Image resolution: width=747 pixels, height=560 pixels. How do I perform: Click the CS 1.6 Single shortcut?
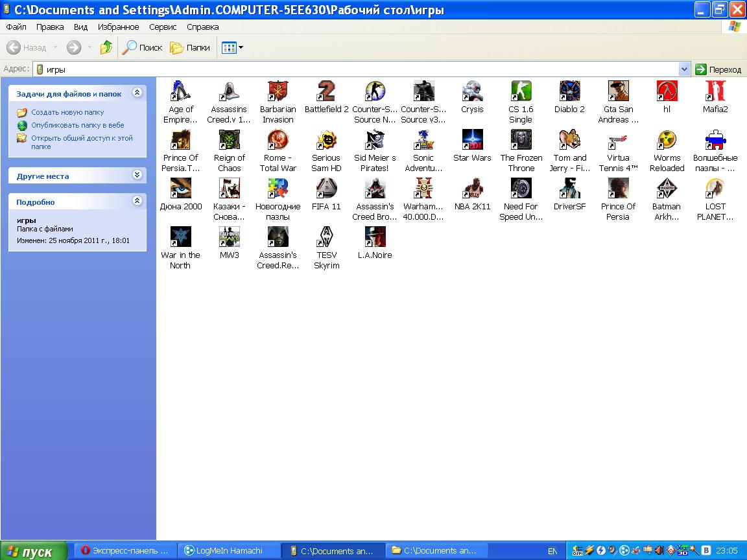521,91
